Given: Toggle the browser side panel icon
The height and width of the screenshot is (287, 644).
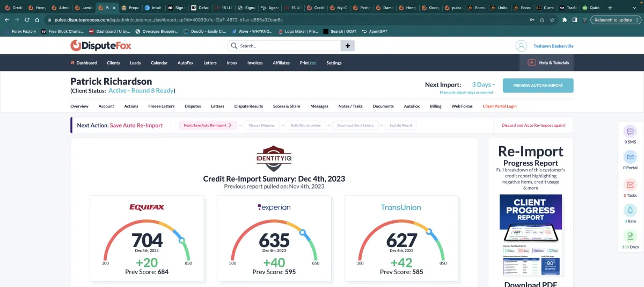Looking at the screenshot, I should tap(575, 19).
